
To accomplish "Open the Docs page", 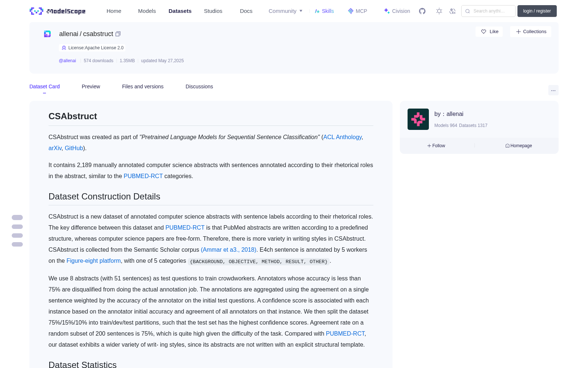I will click(x=246, y=11).
